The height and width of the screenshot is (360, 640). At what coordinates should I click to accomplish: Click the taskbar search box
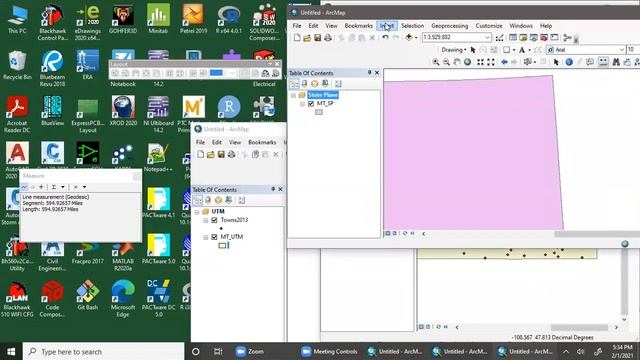pyautogui.click(x=104, y=351)
